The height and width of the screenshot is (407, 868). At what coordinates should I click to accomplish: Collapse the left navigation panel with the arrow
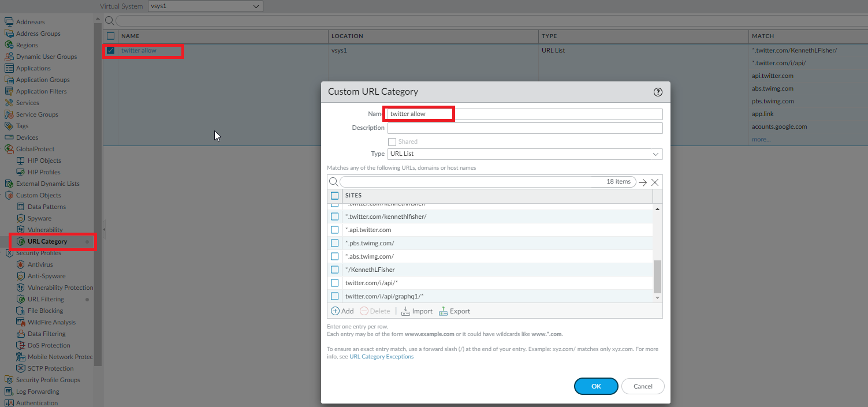click(x=105, y=228)
